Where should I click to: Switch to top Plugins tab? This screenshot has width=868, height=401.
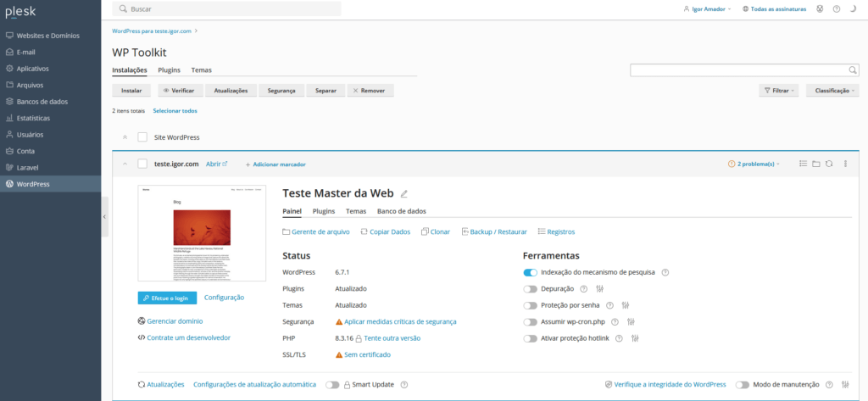169,70
